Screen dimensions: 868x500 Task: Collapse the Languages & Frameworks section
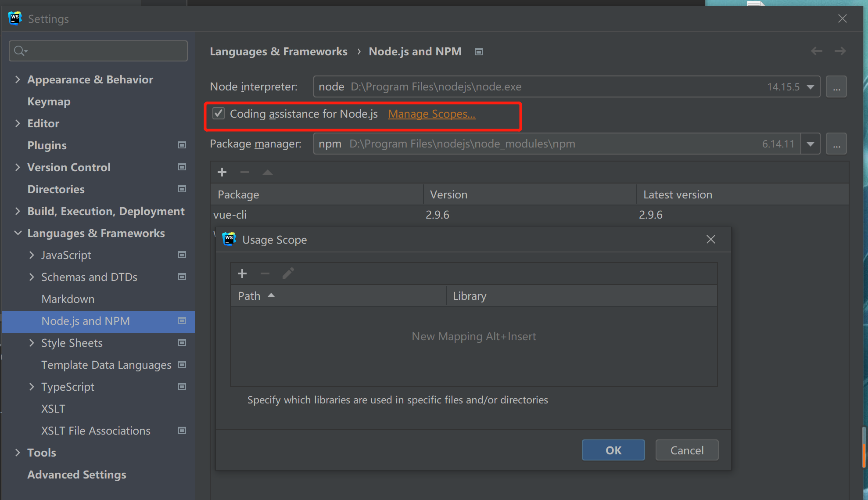pyautogui.click(x=18, y=233)
